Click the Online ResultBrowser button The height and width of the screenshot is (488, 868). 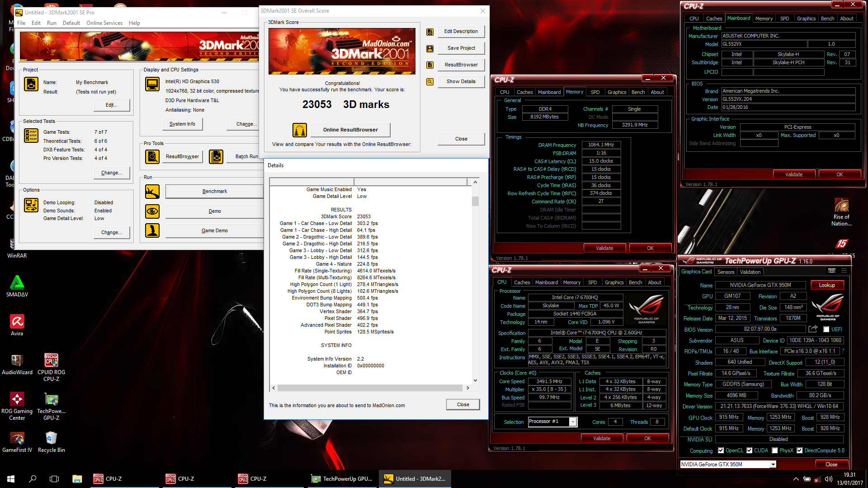(350, 130)
